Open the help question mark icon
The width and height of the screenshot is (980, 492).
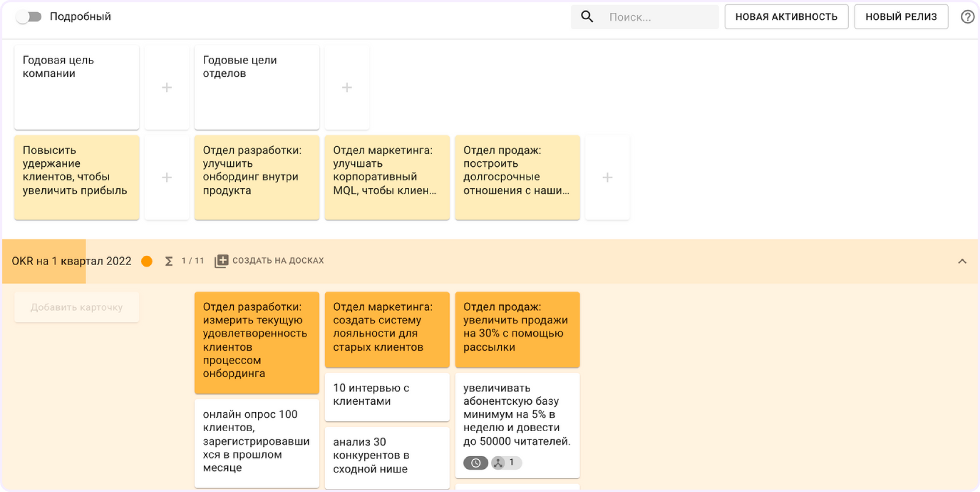[x=967, y=17]
